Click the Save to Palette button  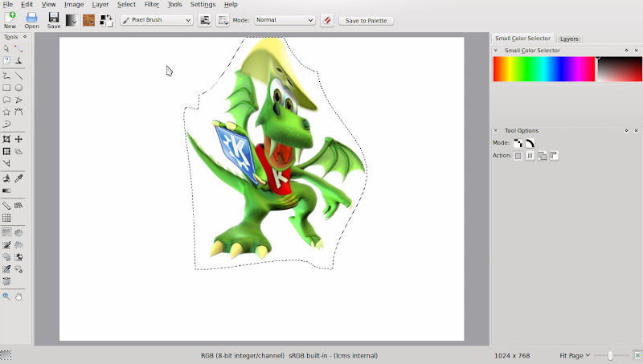(x=367, y=21)
